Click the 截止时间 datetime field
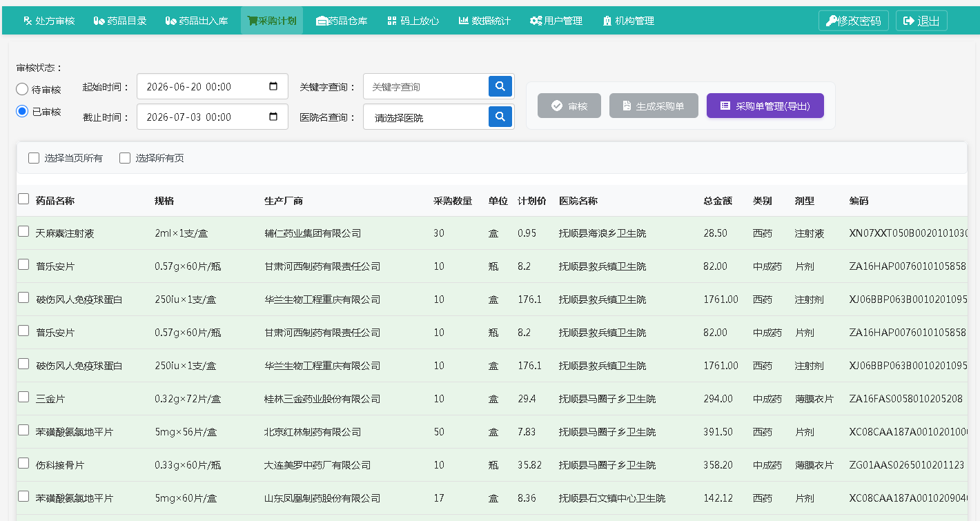 (x=213, y=117)
